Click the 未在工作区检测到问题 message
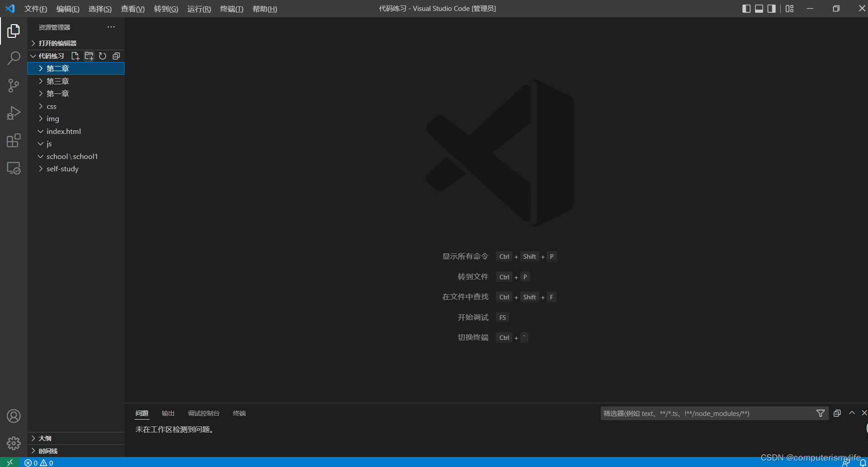This screenshot has width=868, height=467. click(x=175, y=430)
